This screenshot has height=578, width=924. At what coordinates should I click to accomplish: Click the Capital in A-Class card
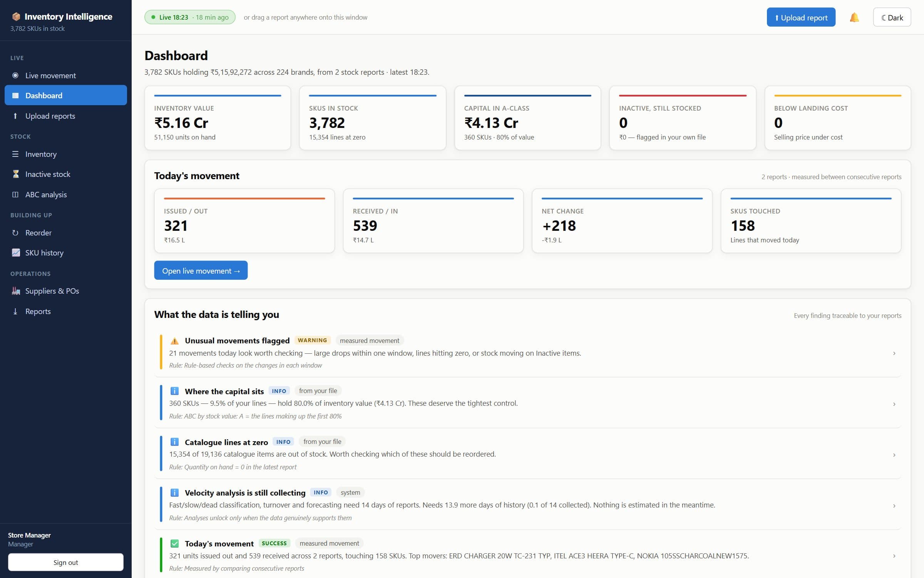(527, 118)
